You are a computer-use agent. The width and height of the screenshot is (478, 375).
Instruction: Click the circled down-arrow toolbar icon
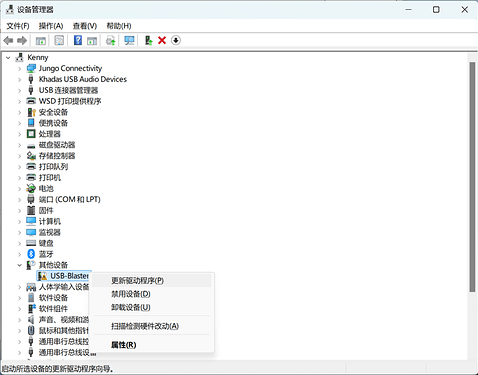176,41
